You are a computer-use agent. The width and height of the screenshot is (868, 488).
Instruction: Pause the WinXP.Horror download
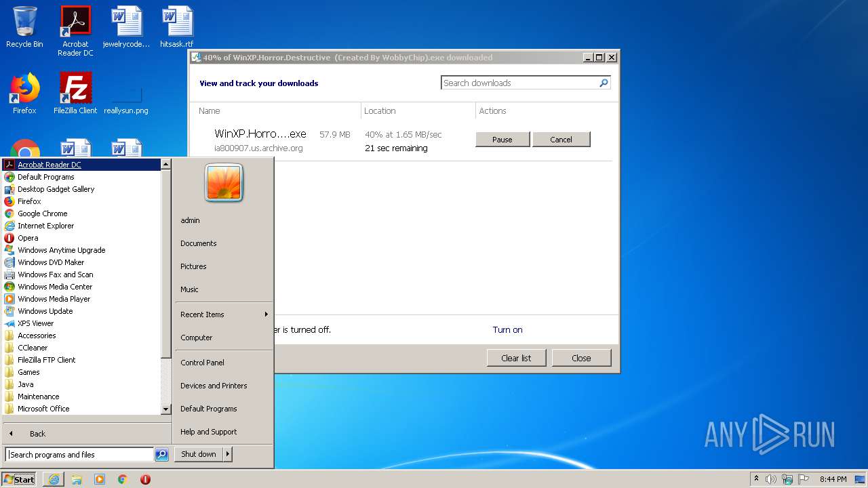[502, 139]
